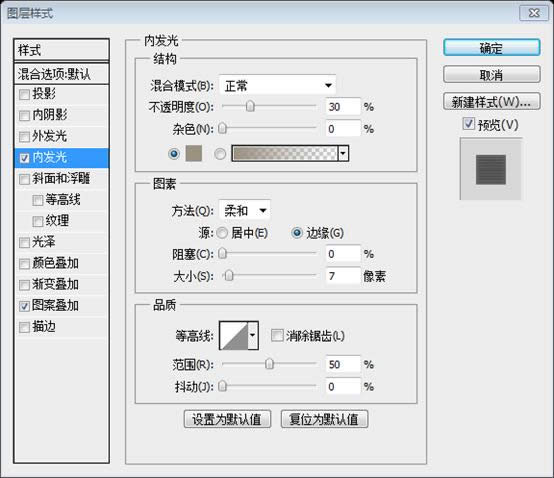Click the 不透明度 slider handle
554x478 pixels.
pyautogui.click(x=250, y=106)
